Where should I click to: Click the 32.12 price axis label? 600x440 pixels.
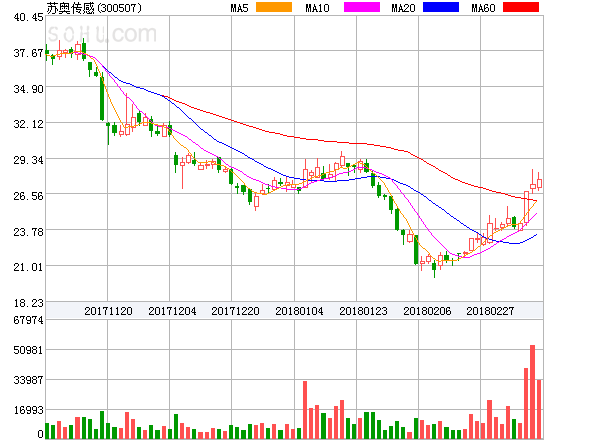tap(28, 124)
